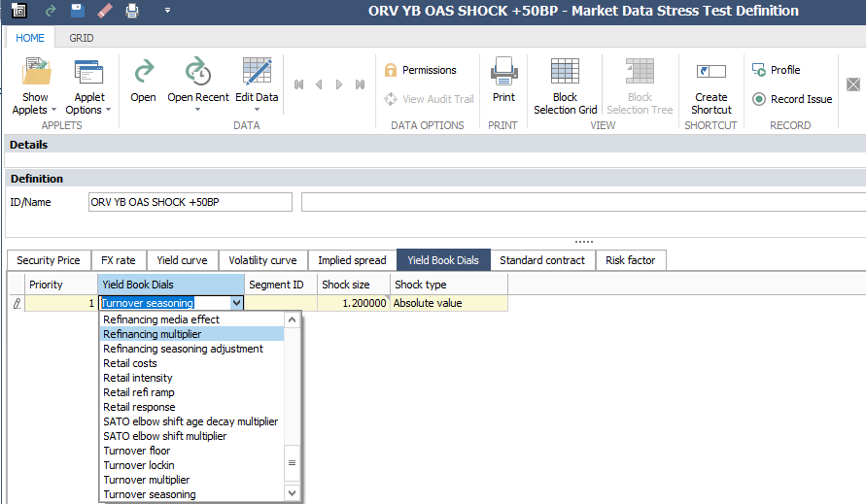
Task: Choose Turnover floor option
Action: 191,451
